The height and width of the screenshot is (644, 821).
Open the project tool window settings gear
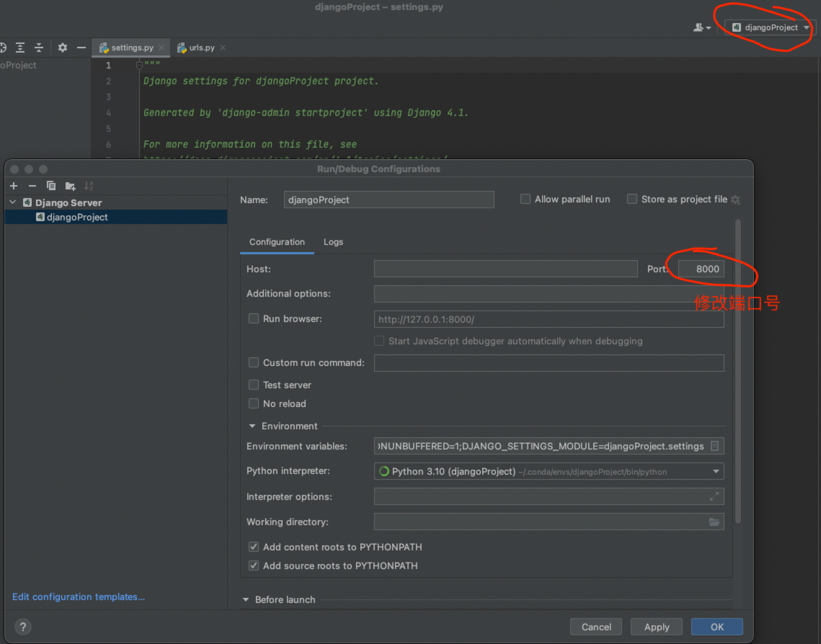click(63, 48)
